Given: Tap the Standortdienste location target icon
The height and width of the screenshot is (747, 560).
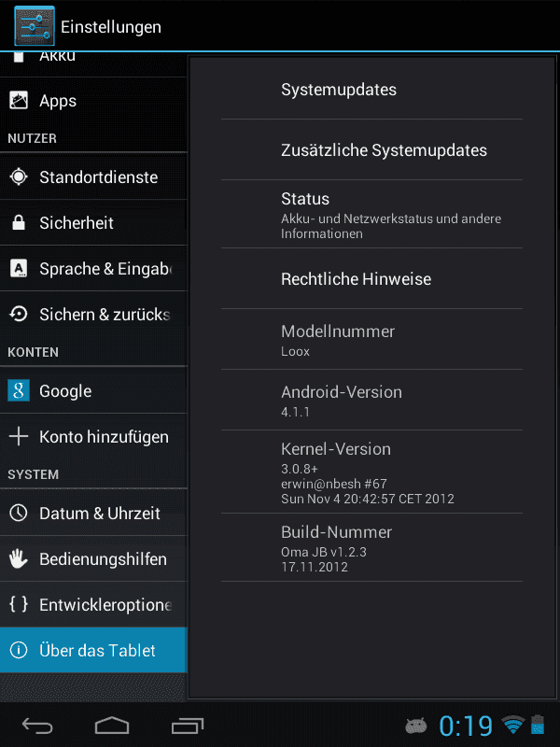Looking at the screenshot, I should pos(19,176).
